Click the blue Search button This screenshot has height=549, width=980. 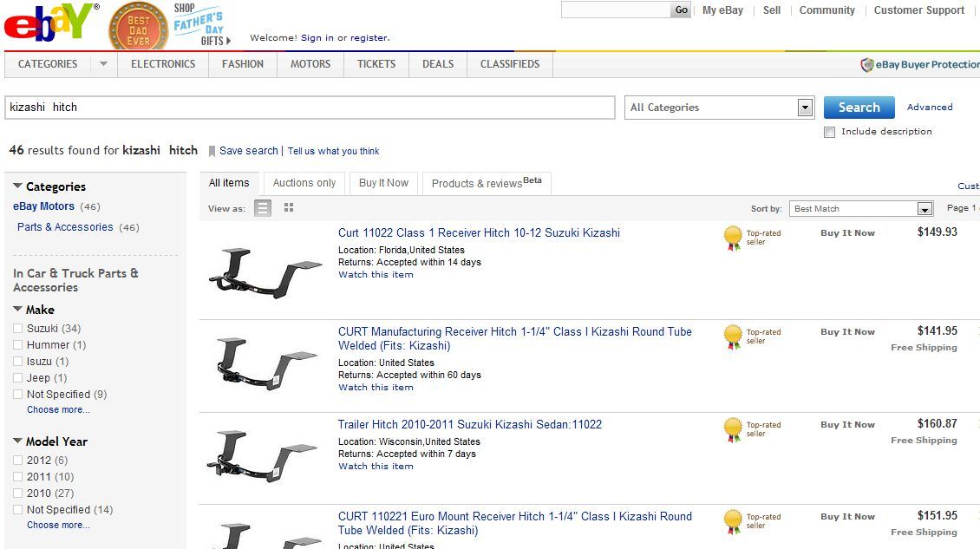point(859,108)
